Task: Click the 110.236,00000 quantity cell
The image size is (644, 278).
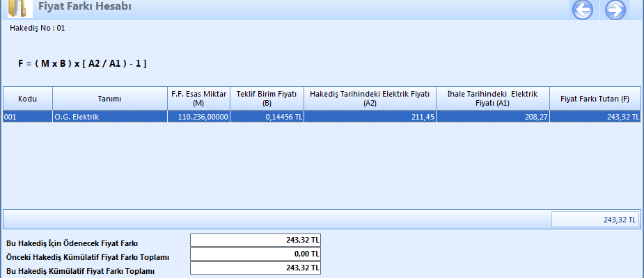Action: [198, 117]
